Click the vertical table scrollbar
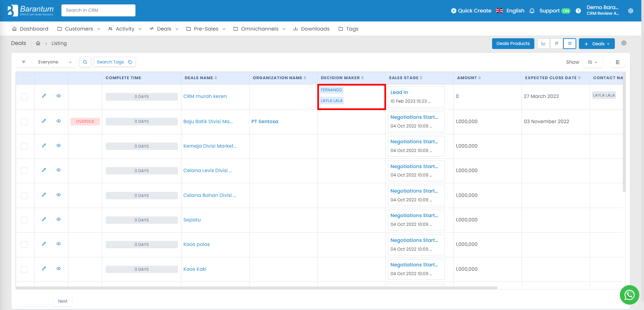Viewport: 644px width, 310px height. click(x=624, y=132)
